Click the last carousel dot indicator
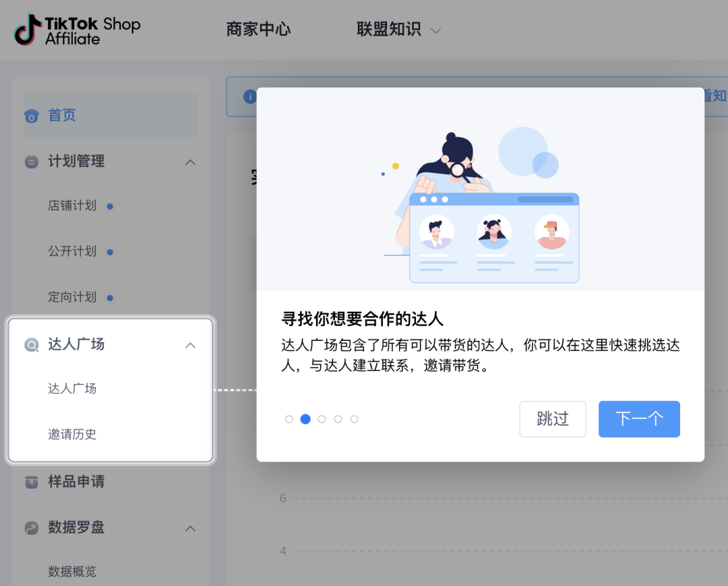 354,419
